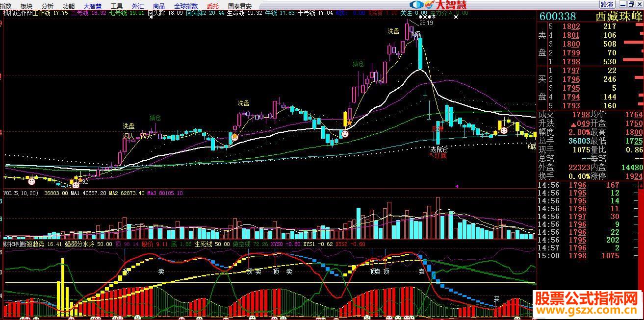Viewport: 644px width, 320px height.
Task: Click the 大智慧 logo at top center
Action: (438, 5)
